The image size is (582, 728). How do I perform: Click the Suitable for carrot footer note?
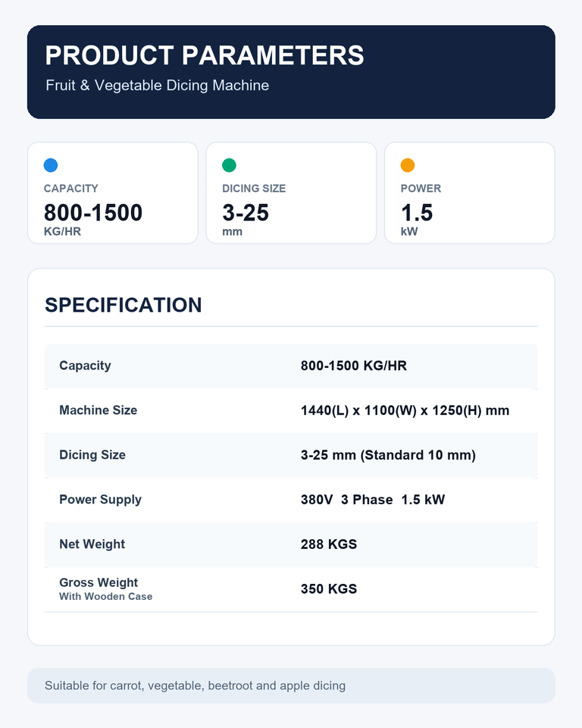[195, 686]
